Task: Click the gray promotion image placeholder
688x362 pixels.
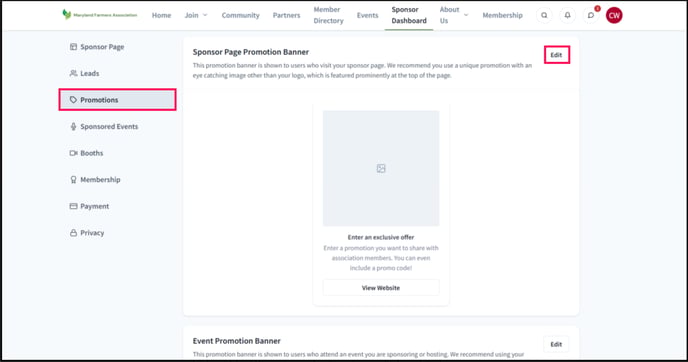Action: tap(381, 168)
